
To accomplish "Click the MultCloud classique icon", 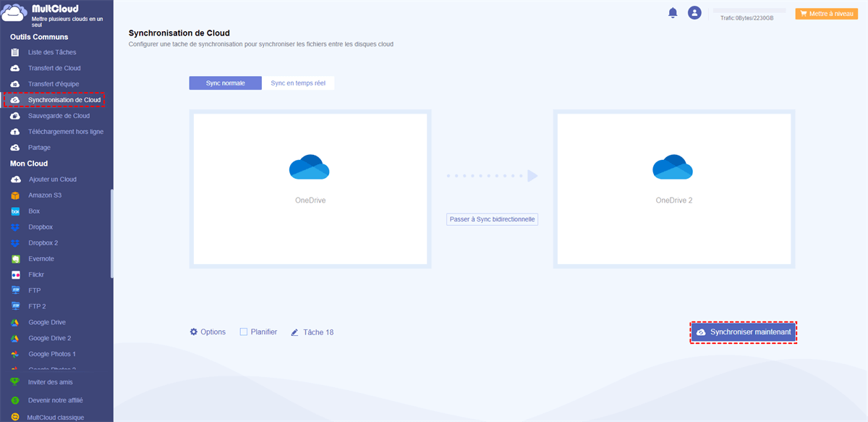I will coord(15,417).
